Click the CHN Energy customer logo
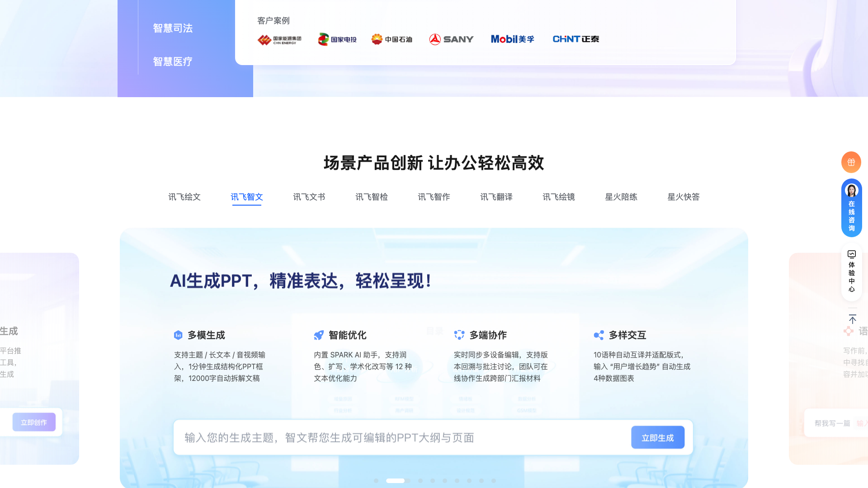 279,40
